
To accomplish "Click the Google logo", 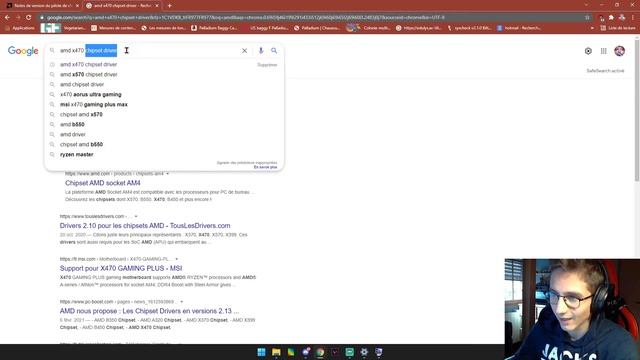I will tap(23, 51).
